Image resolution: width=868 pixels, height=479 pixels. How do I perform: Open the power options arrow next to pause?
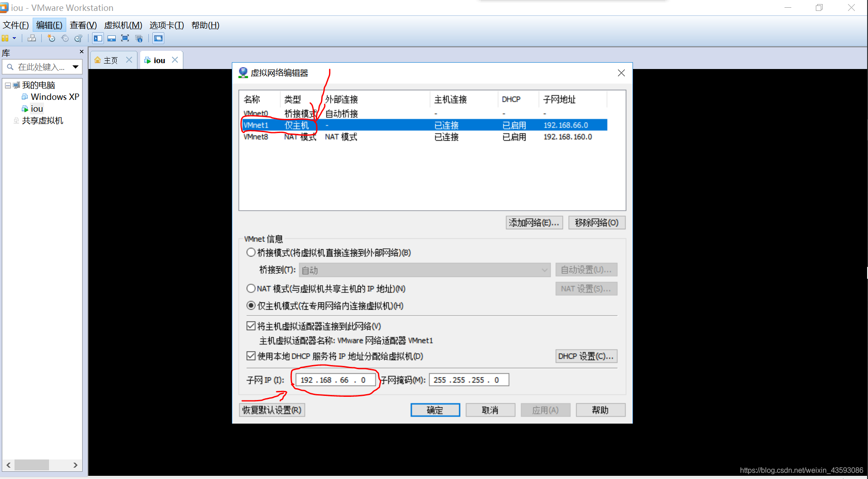click(x=15, y=39)
